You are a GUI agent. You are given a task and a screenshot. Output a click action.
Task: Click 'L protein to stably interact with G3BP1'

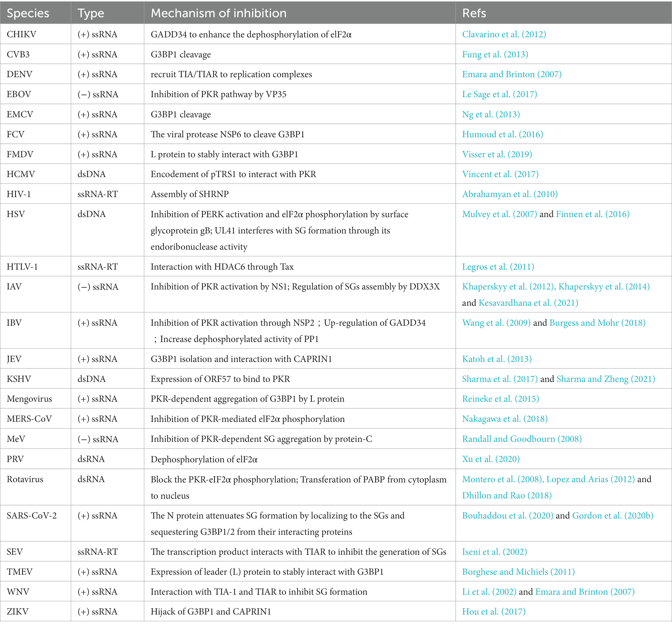coord(224,154)
